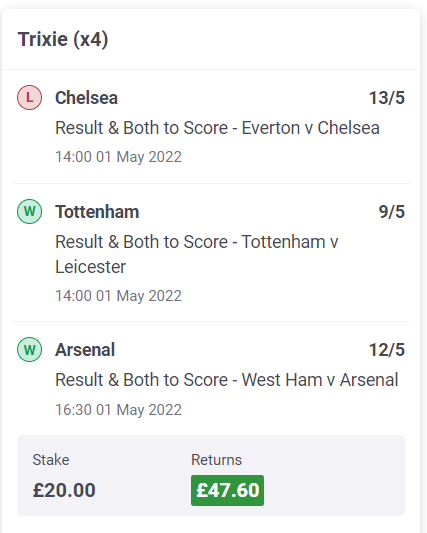Open the Tottenham selection name
This screenshot has height=533, width=427.
point(97,212)
